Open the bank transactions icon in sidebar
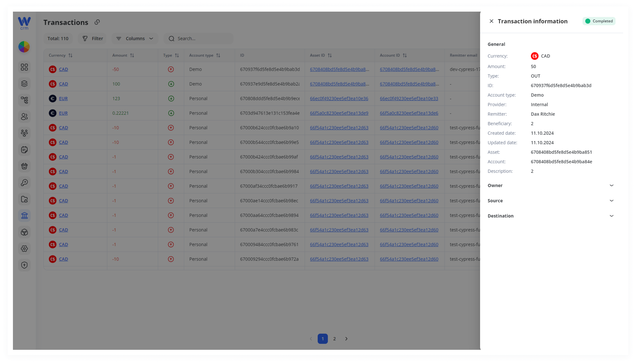 point(24,216)
